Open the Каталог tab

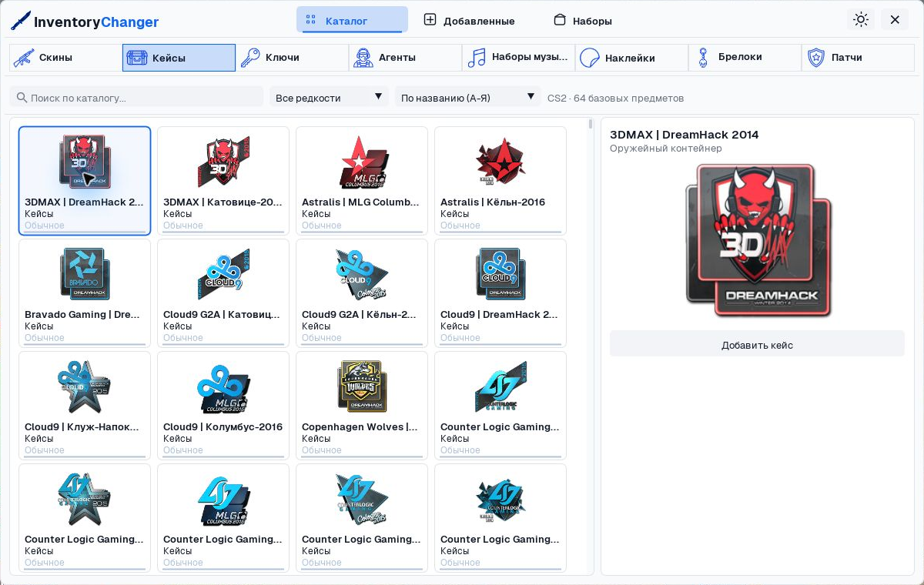(352, 20)
